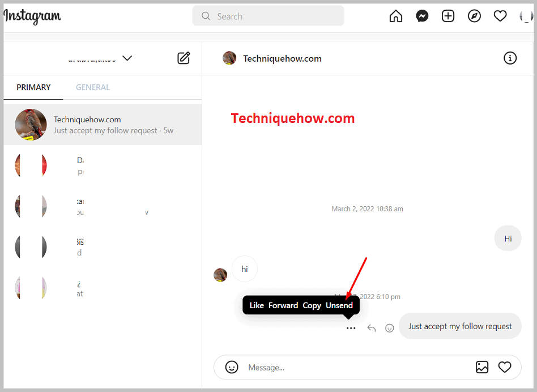The height and width of the screenshot is (392, 537).
Task: Open Techniquehow.com conversation in list
Action: pos(103,125)
